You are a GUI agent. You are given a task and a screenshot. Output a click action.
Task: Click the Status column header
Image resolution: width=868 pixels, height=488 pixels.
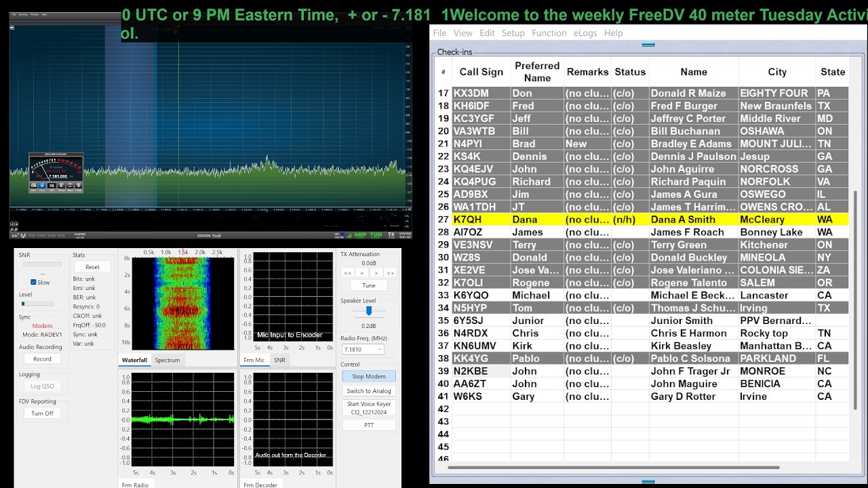coord(630,72)
